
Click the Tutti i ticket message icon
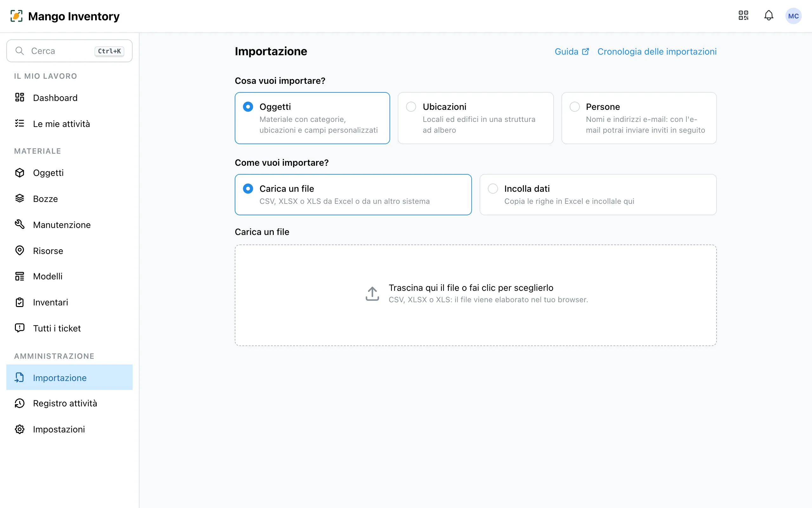click(20, 328)
